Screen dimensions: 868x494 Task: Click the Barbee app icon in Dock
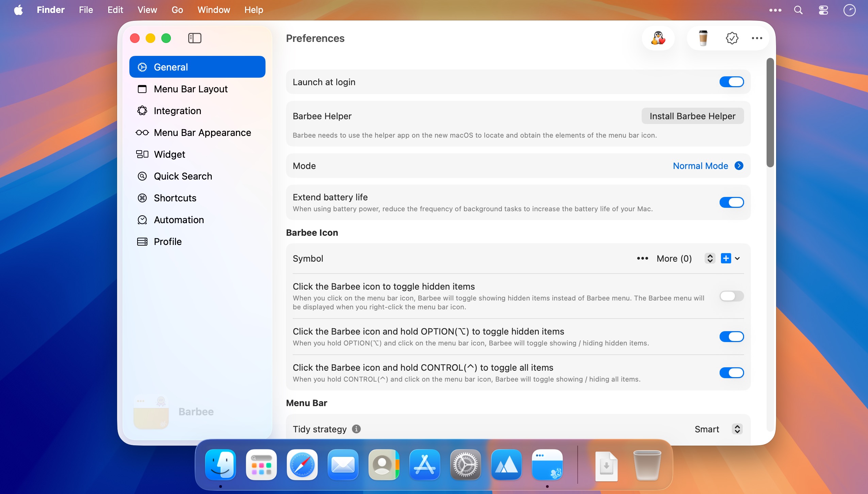coord(547,465)
